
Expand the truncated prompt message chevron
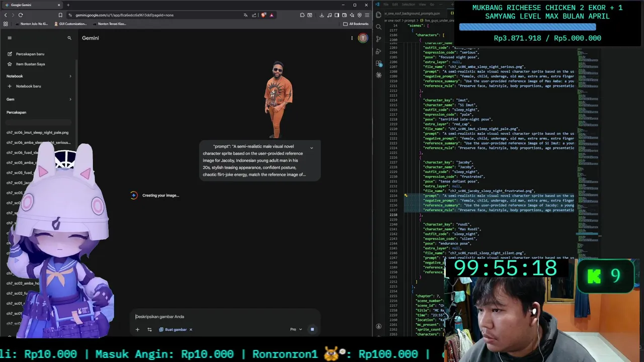(x=311, y=148)
